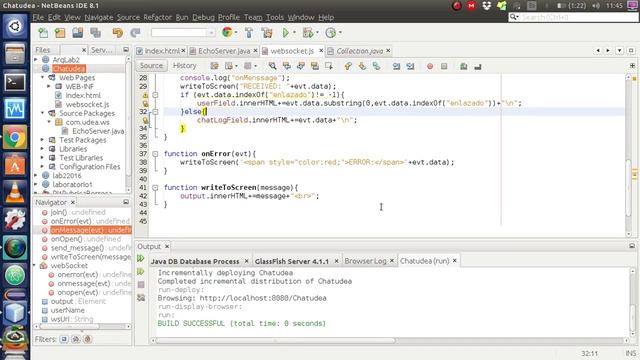Click the Debug Project icon
The image size is (640, 360).
[x=308, y=33]
